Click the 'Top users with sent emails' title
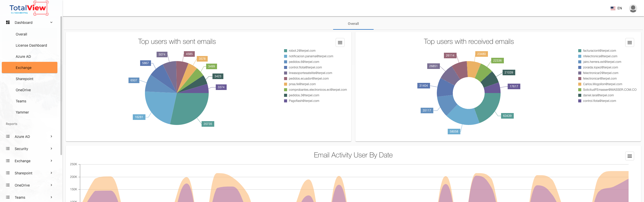Image resolution: width=644 pixels, height=202 pixels. coord(177,42)
